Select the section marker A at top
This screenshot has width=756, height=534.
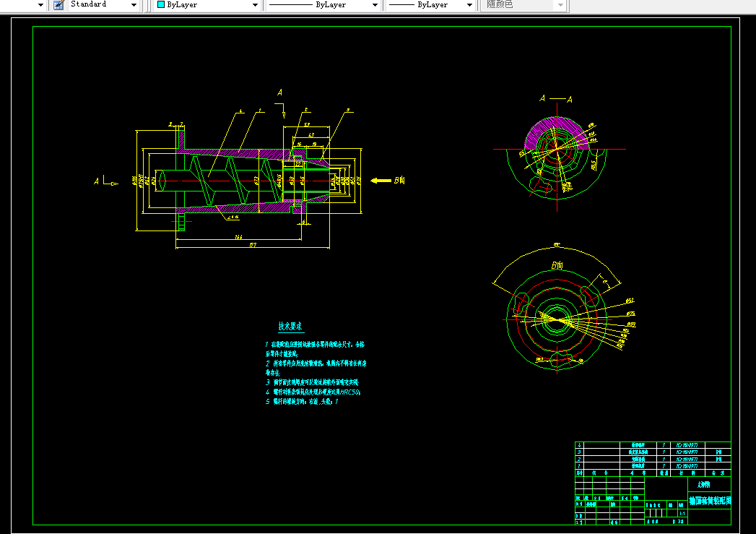click(x=279, y=92)
